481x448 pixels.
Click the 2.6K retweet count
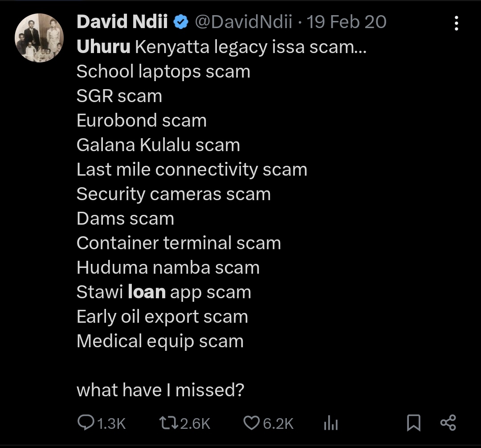pyautogui.click(x=195, y=423)
